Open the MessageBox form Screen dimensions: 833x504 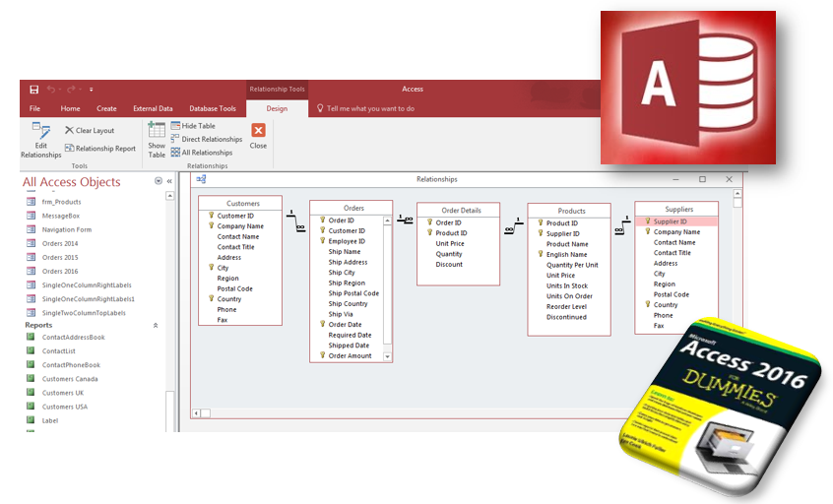pos(61,216)
